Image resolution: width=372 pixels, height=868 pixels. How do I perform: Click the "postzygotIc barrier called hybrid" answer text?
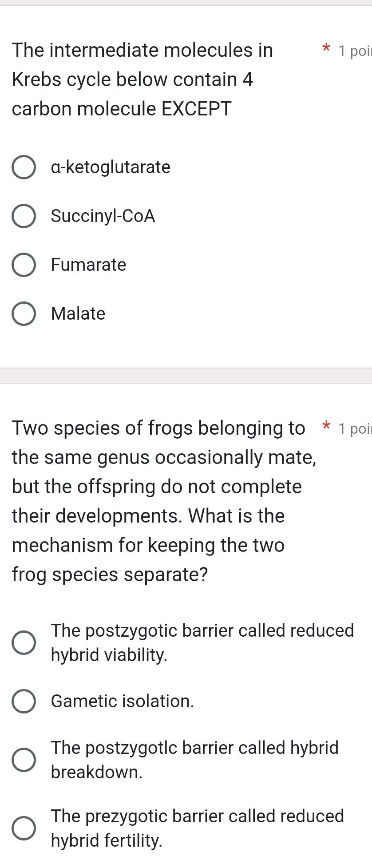[195, 748]
